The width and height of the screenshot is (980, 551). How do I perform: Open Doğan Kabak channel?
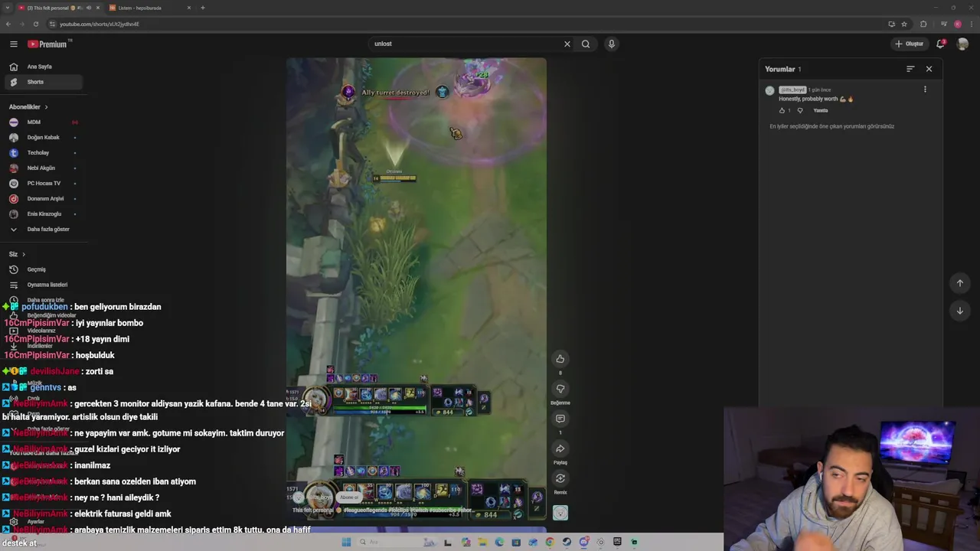pyautogui.click(x=44, y=138)
